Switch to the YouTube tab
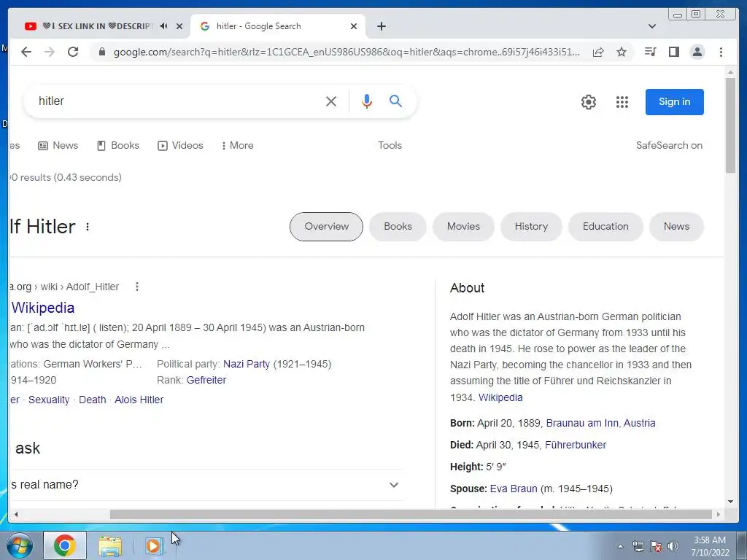 pyautogui.click(x=98, y=26)
